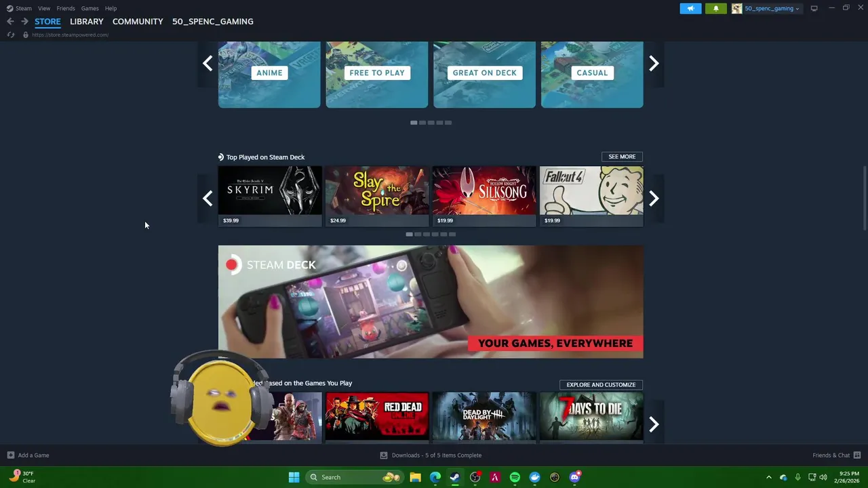
Task: Click the Steam taskbar icon
Action: (455, 477)
